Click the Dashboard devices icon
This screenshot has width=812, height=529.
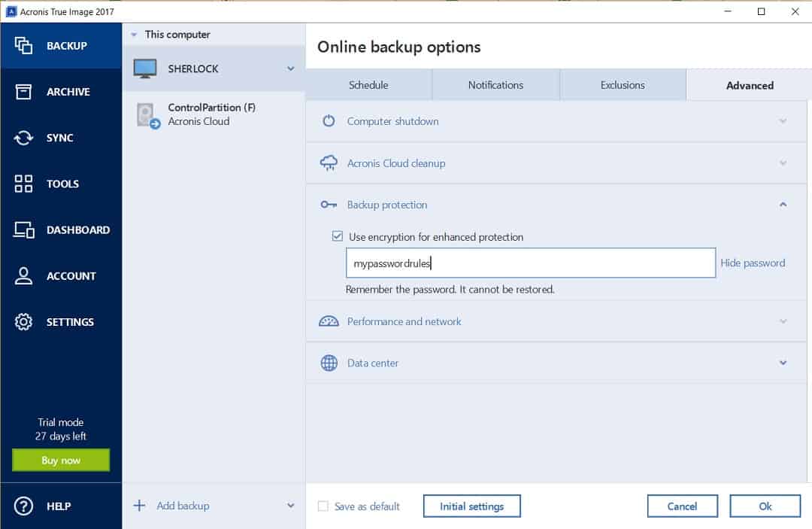pos(24,230)
